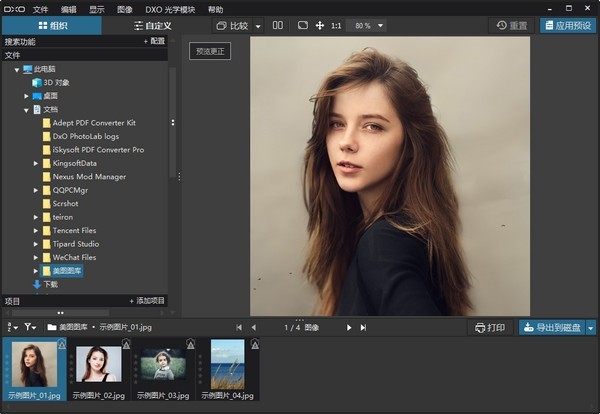The width and height of the screenshot is (600, 414).
Task: Select the pan/move hand tool icon
Action: (320, 25)
